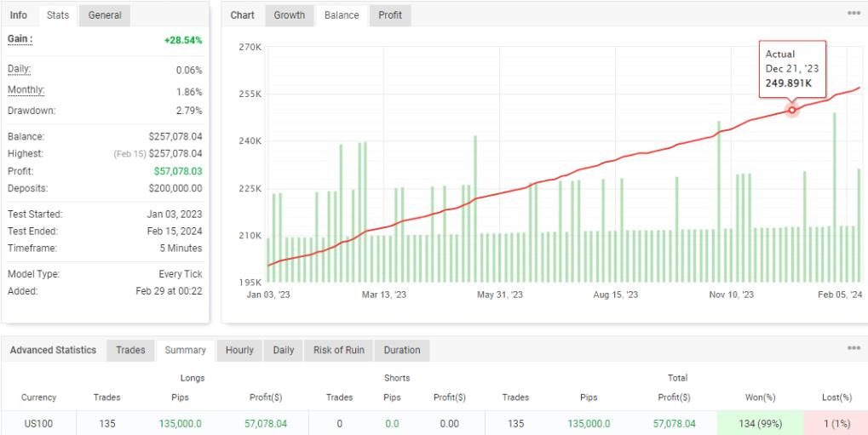Open the Daily tab in Advanced Statistics
This screenshot has height=435, width=868.
284,350
